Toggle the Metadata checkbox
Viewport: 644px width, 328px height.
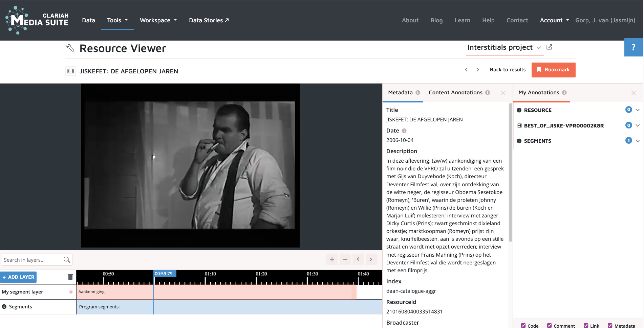pyautogui.click(x=610, y=325)
